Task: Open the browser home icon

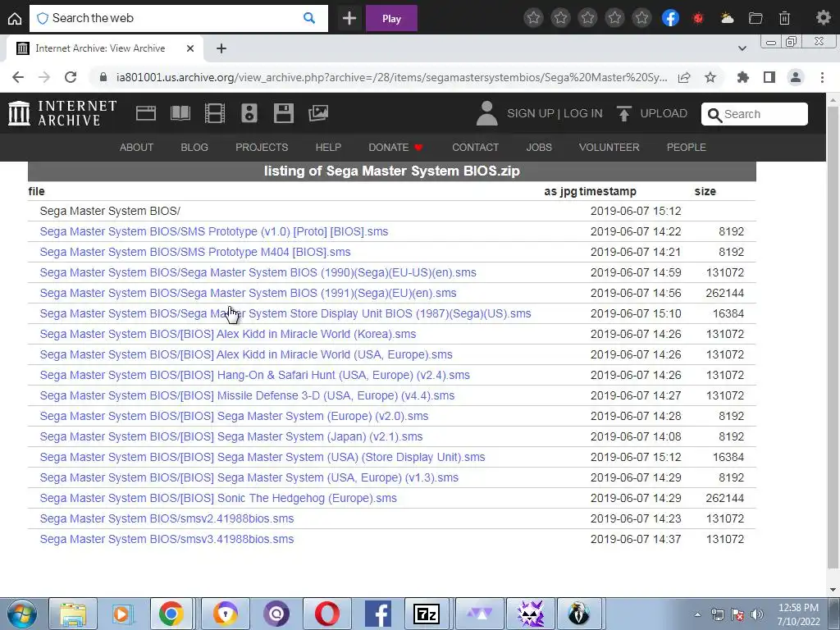Action: (15, 19)
